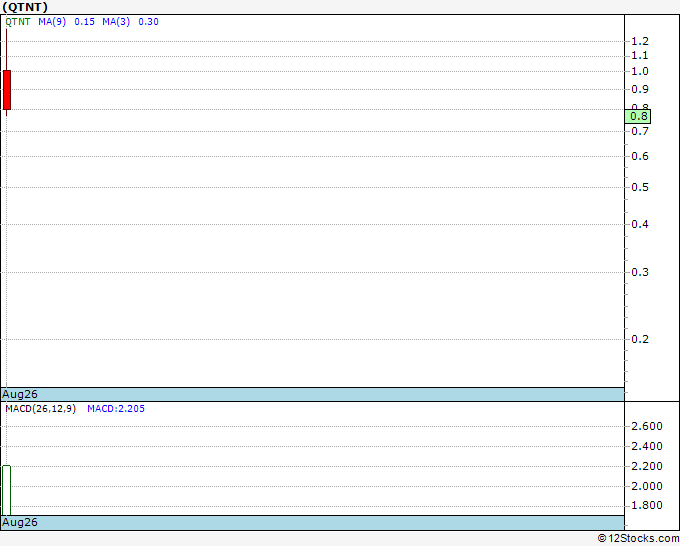
Task: Click the 1.0 price axis label
Action: pos(640,71)
